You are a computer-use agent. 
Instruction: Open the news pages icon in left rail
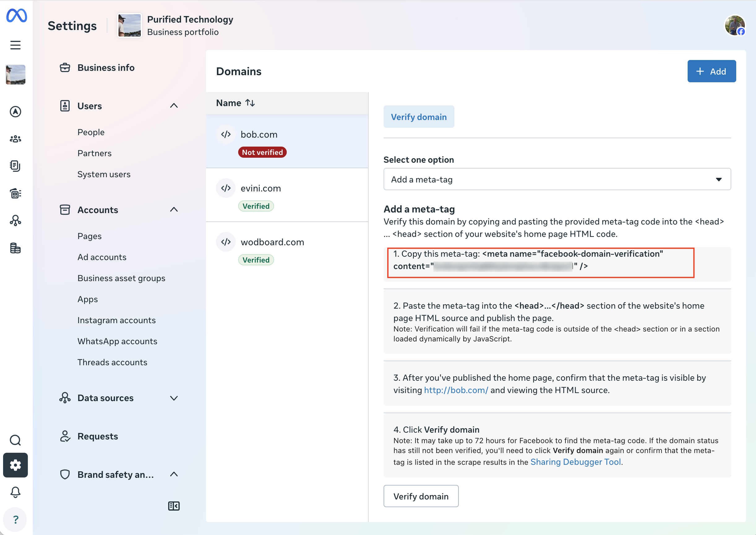[15, 193]
